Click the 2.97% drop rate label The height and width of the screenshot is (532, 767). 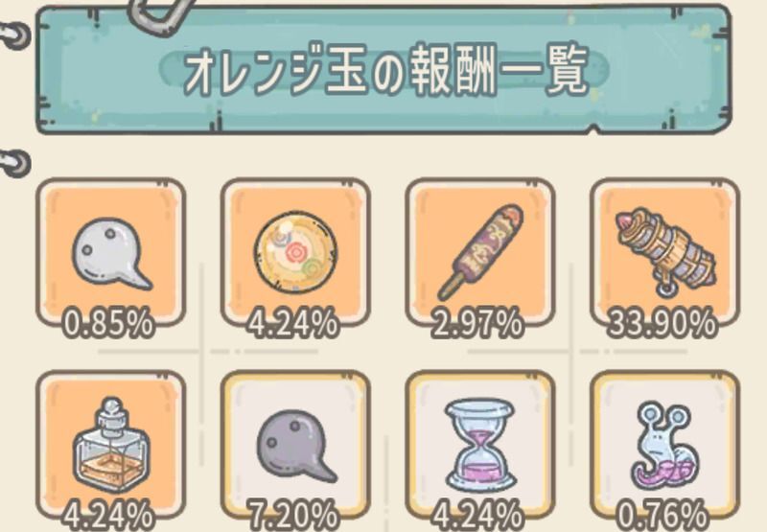(477, 323)
